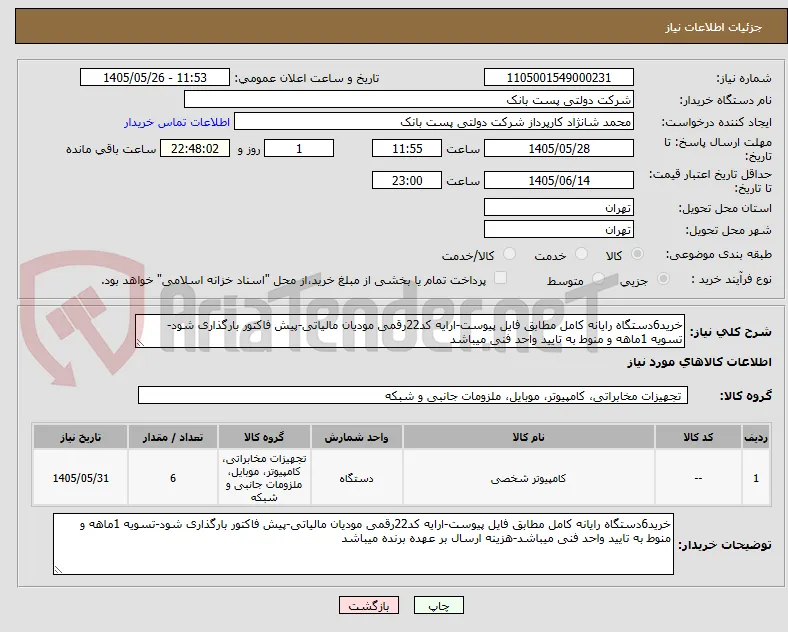Click the general need description textarea
The height and width of the screenshot is (632, 788).
coord(410,332)
